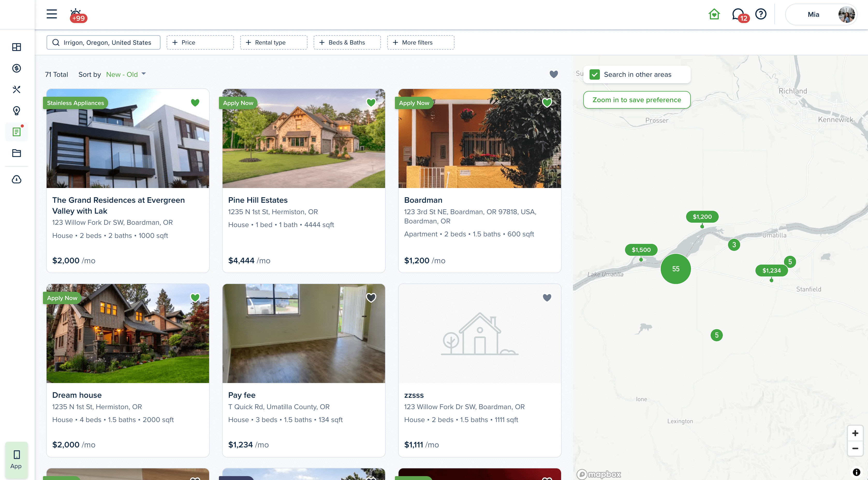Favorite the zzsss listing heart
The width and height of the screenshot is (868, 480).
click(547, 297)
